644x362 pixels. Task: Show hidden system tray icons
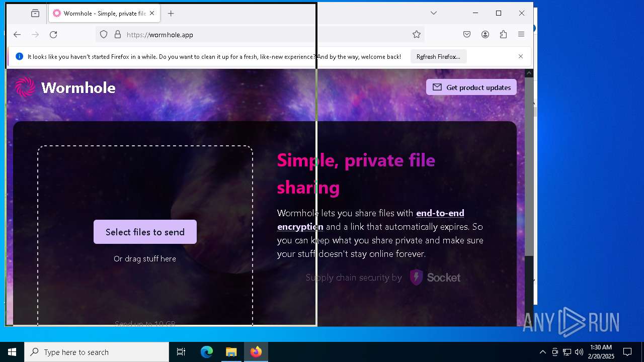(x=542, y=352)
